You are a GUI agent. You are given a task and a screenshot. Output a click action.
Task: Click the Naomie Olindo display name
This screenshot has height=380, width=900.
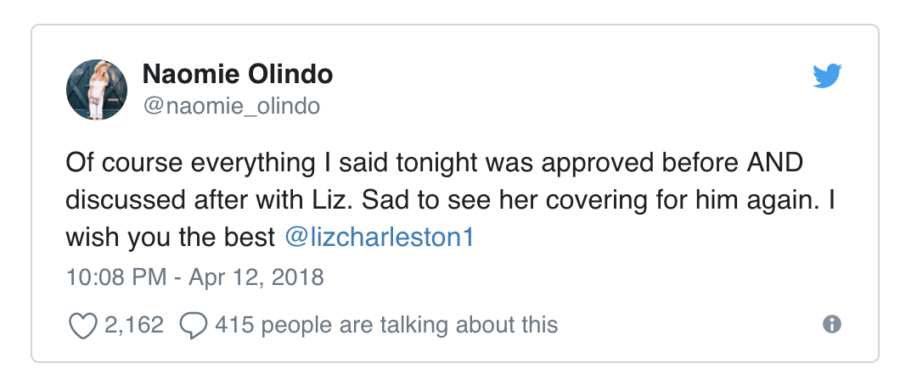(237, 74)
